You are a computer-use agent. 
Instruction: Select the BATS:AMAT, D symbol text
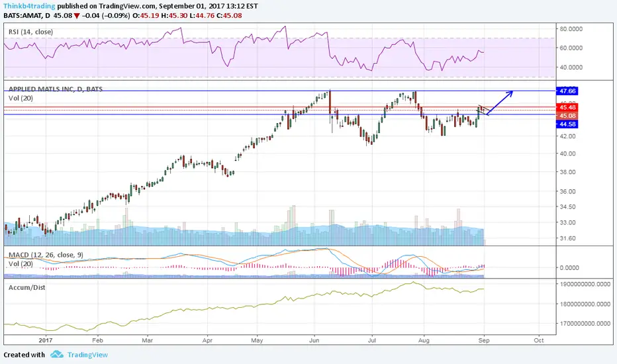pos(26,16)
